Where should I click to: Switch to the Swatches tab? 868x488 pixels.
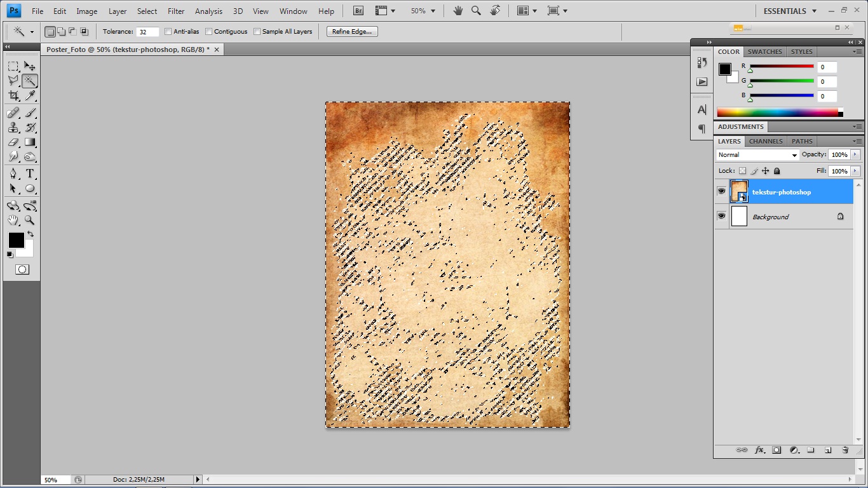764,51
